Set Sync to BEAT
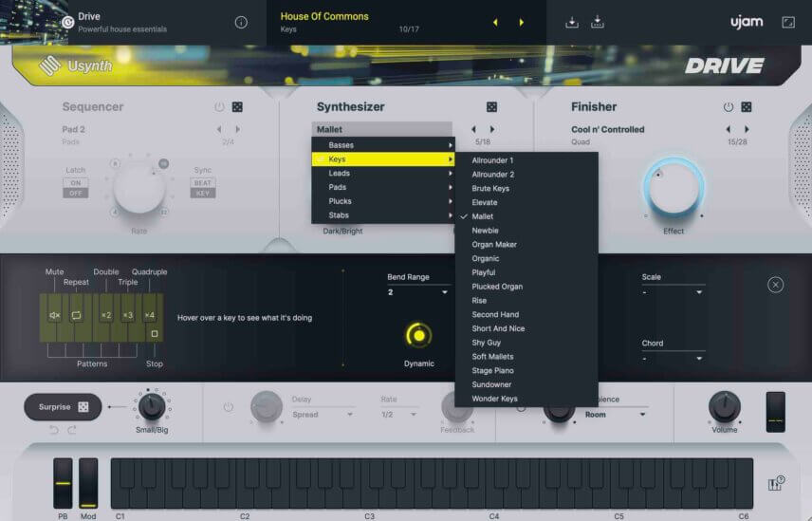 point(202,183)
